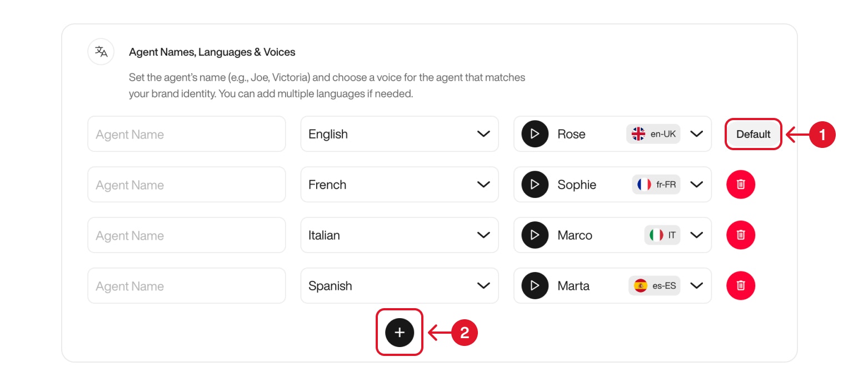Play the Rose voice sample
This screenshot has height=386, width=868.
point(534,133)
